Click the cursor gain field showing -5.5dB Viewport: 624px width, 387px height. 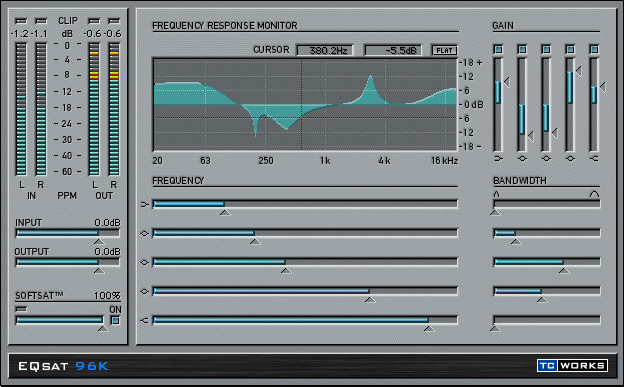[393, 51]
